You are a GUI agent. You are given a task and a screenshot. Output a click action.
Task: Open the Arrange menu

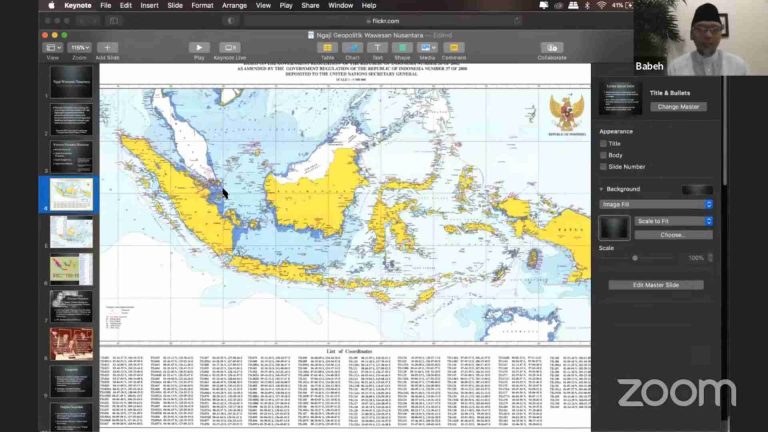tap(234, 5)
